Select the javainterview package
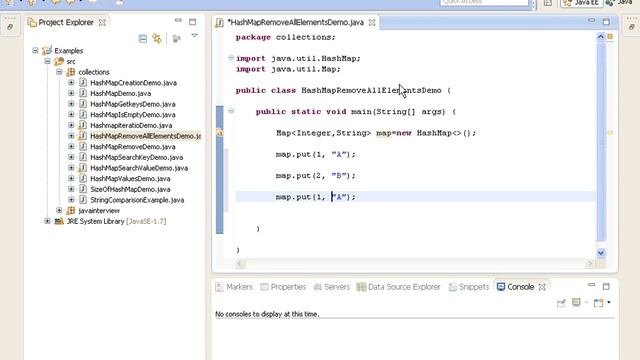The height and width of the screenshot is (360, 640). pyautogui.click(x=99, y=211)
